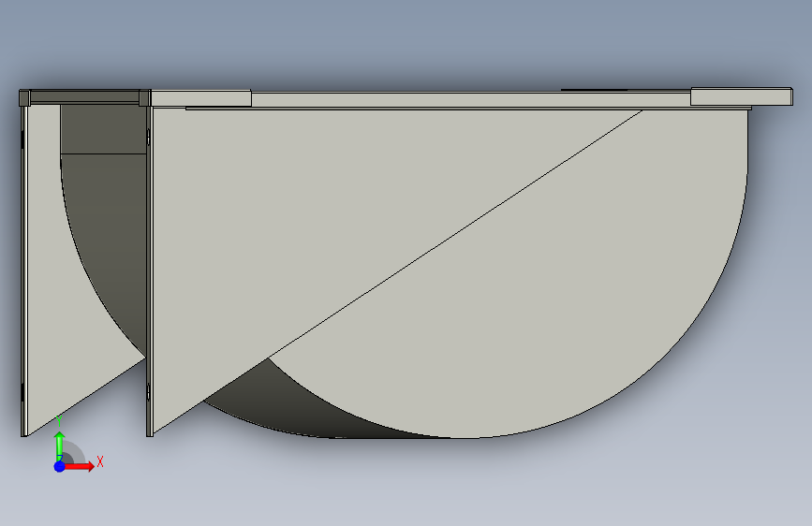812x526 pixels.
Task: Select the small rectangular block at top right end
Action: coord(741,96)
